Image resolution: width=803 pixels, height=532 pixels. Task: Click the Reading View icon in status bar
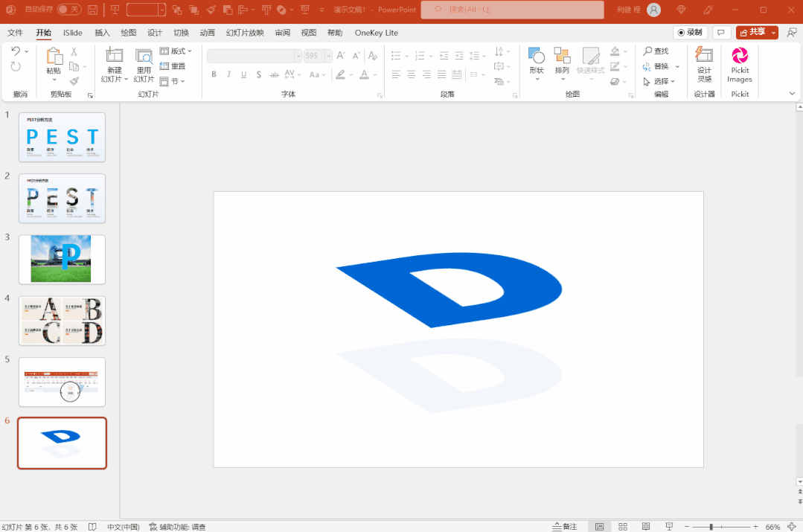[646, 526]
